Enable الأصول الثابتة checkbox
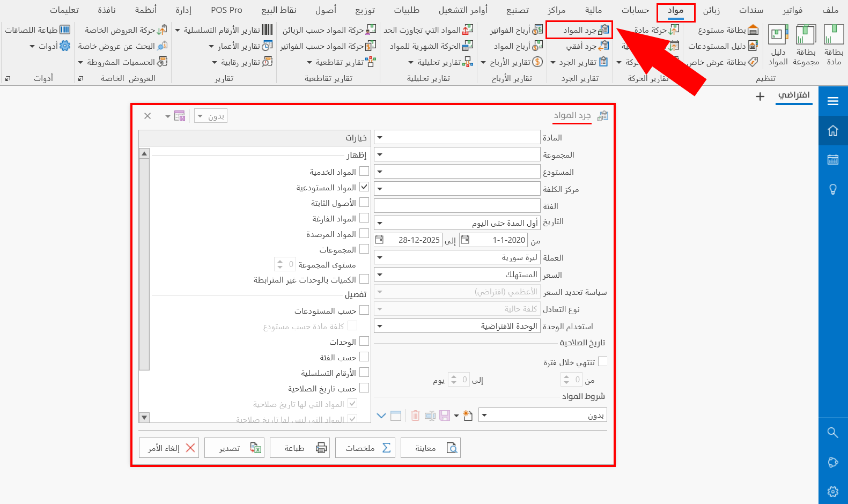848x504 pixels. 364,202
